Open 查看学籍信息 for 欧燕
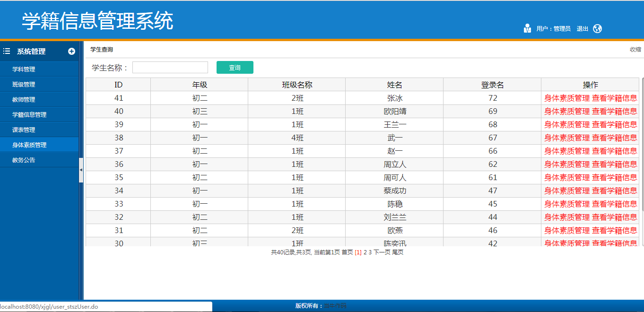 tap(615, 231)
